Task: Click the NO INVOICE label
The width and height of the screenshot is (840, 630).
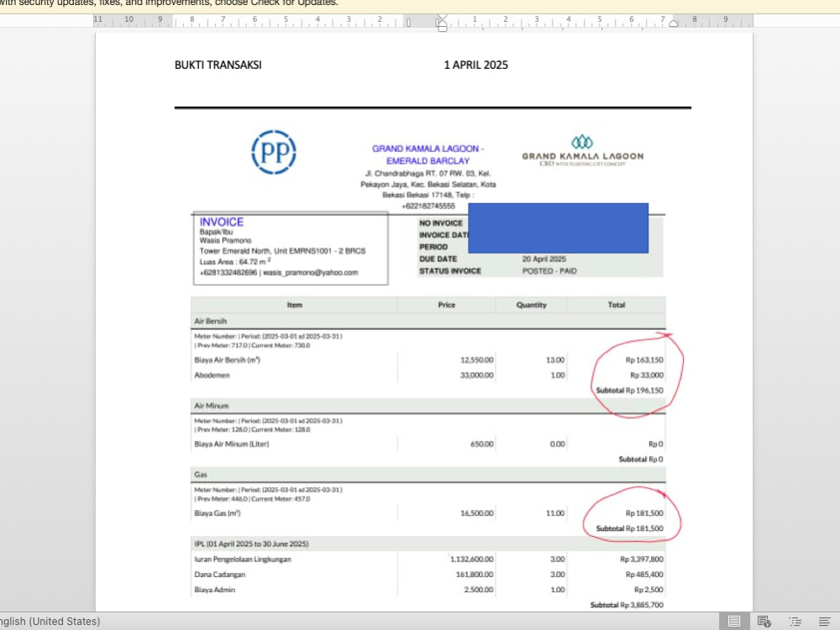Action: click(x=441, y=223)
